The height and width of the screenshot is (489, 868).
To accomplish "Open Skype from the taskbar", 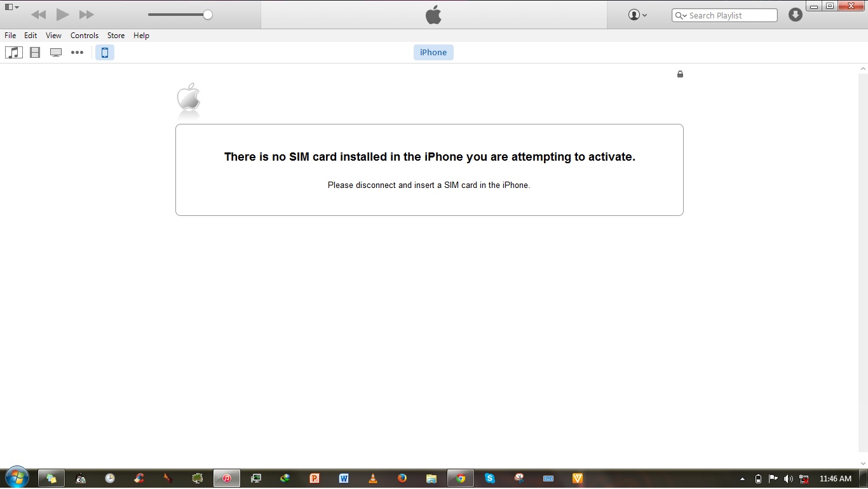I will coord(490,479).
